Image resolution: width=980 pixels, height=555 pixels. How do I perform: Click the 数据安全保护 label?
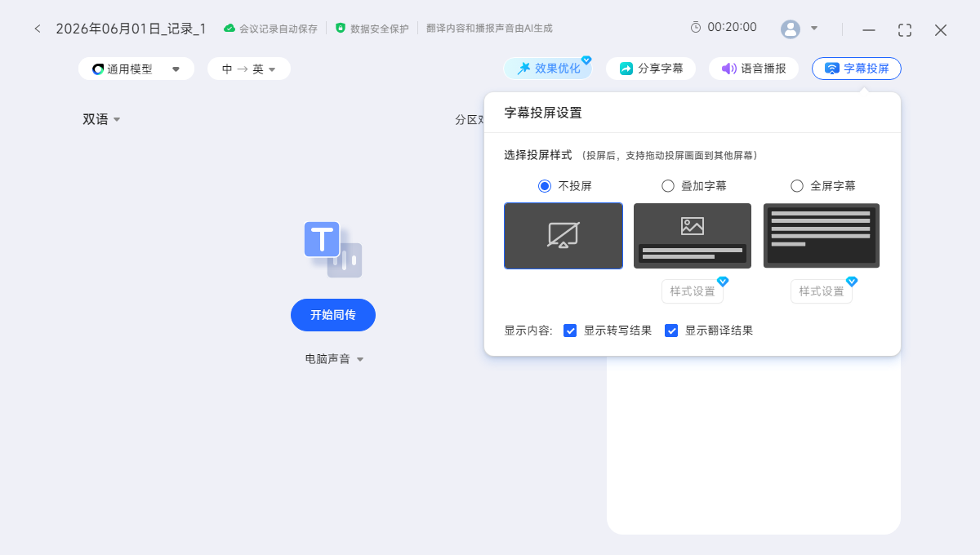380,29
